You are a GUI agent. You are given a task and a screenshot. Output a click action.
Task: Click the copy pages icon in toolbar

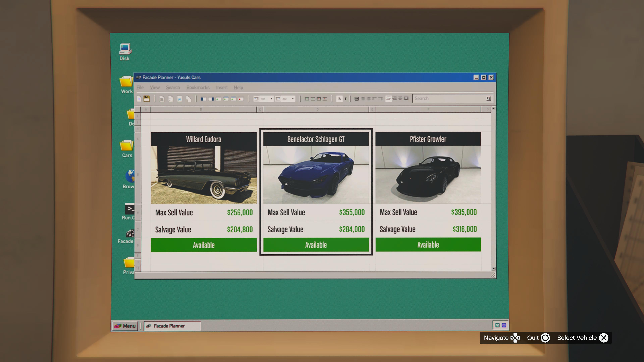pyautogui.click(x=189, y=99)
